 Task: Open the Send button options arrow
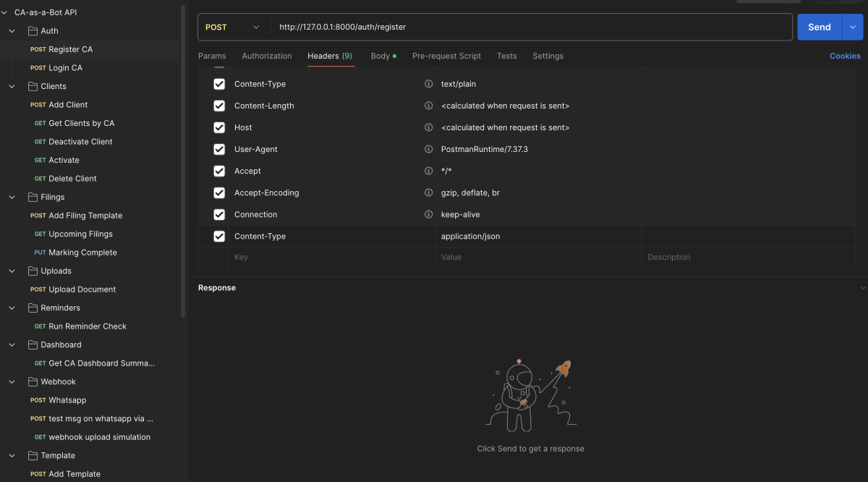coord(852,27)
